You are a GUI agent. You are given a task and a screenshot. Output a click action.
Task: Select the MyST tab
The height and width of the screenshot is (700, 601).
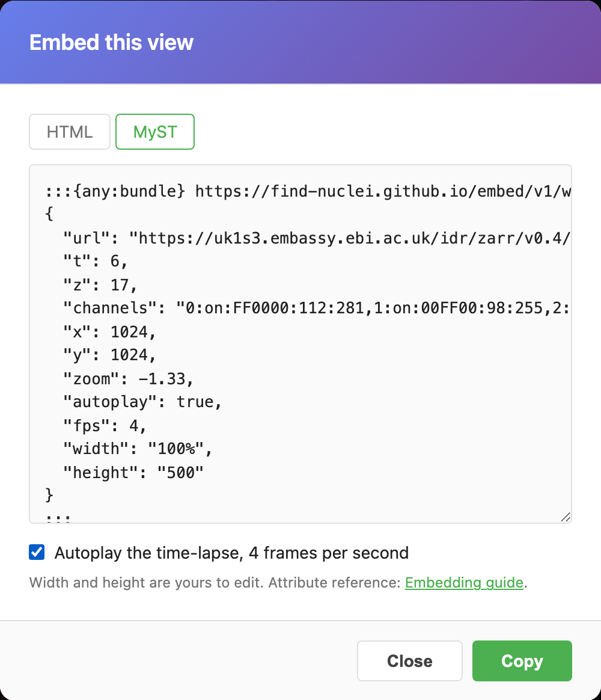click(155, 132)
